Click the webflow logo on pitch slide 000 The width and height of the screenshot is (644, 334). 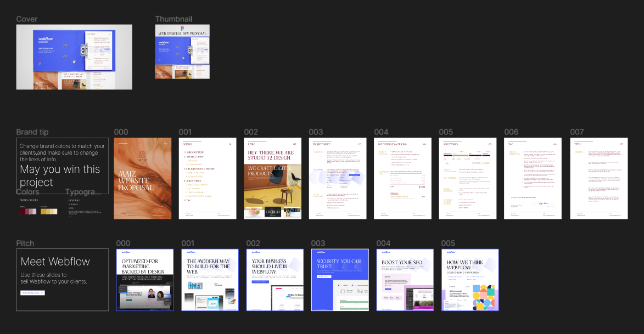[126, 252]
